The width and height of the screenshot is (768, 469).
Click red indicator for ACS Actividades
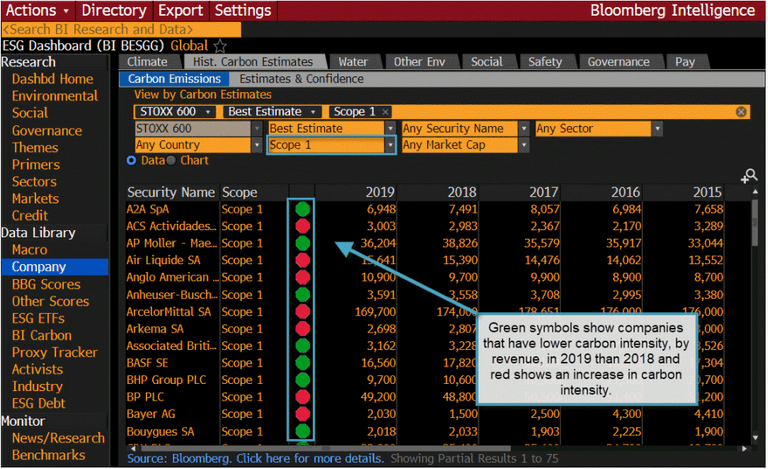click(x=303, y=226)
